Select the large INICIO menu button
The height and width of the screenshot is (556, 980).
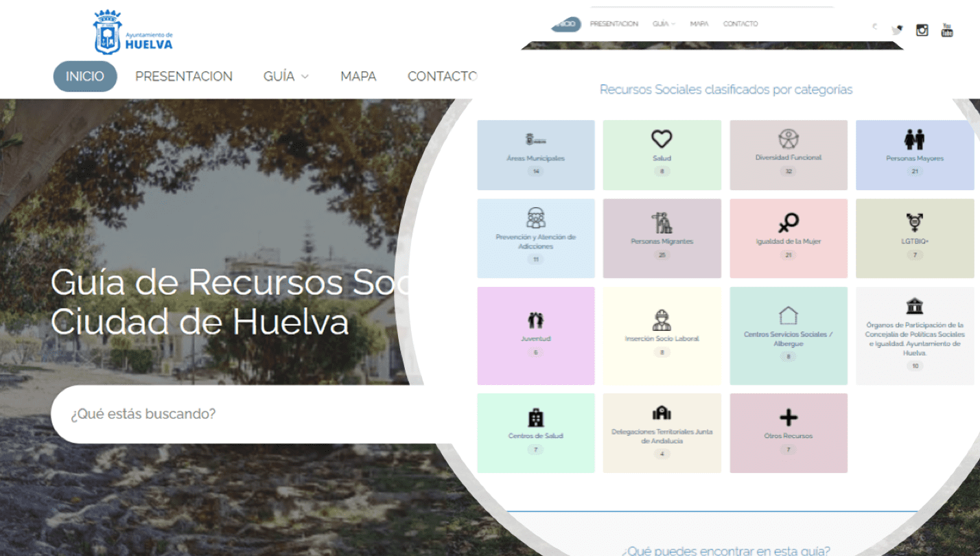click(x=85, y=76)
